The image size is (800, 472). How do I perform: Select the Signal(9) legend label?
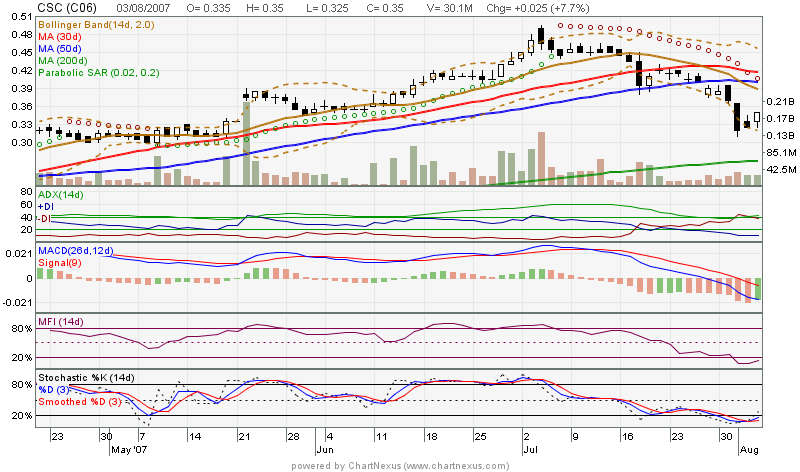click(60, 262)
